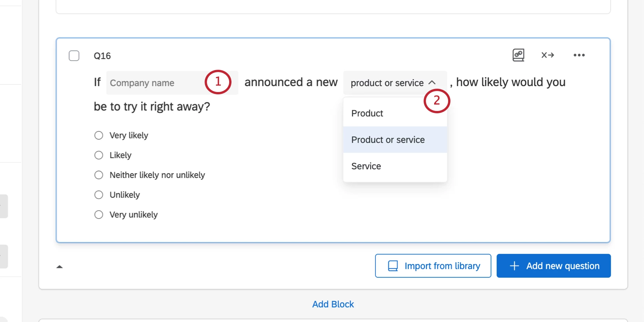Open the Q16 three-dot options menu
The height and width of the screenshot is (322, 644).
point(579,55)
